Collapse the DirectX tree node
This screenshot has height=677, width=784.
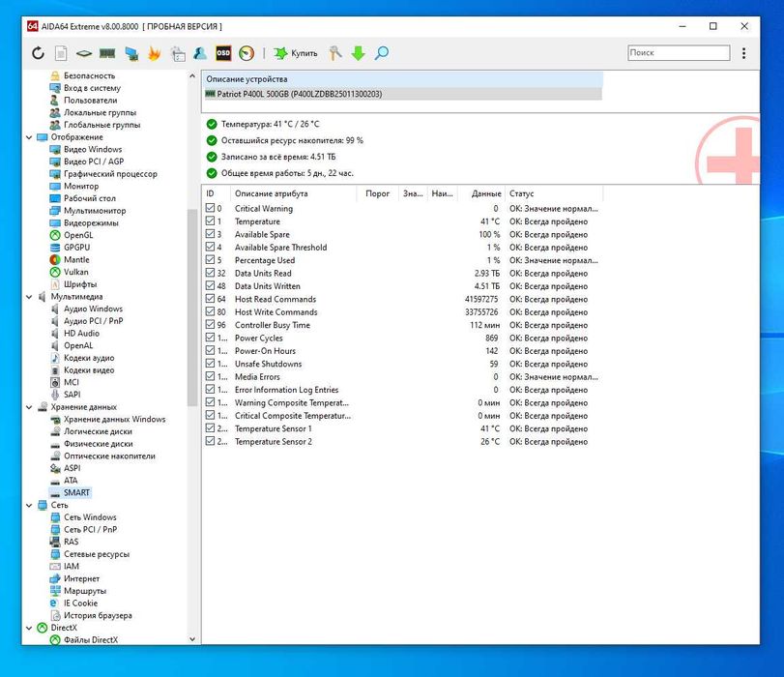pos(29,628)
